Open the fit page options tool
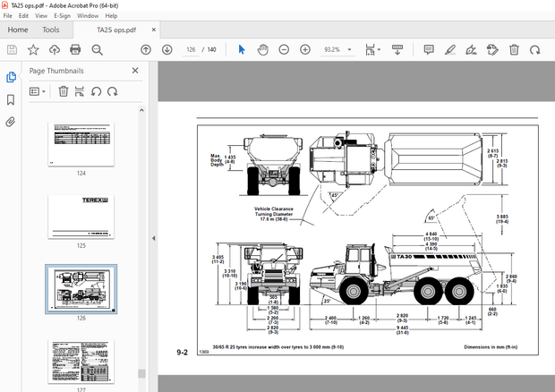 pos(372,50)
